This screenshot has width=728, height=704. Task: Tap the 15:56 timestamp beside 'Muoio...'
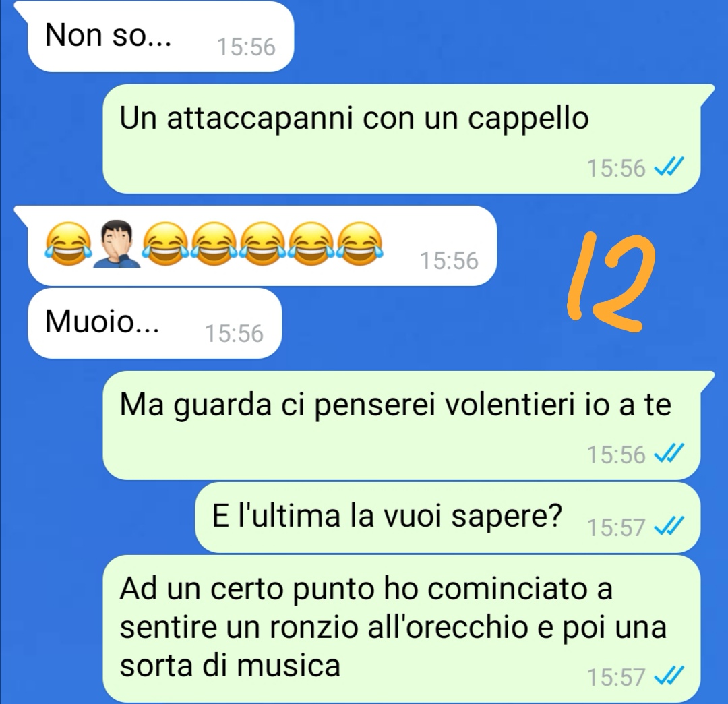click(235, 334)
